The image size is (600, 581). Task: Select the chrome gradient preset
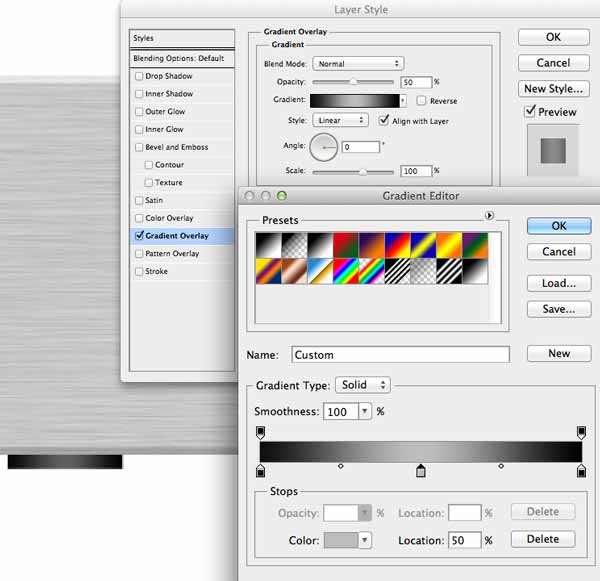(x=320, y=271)
